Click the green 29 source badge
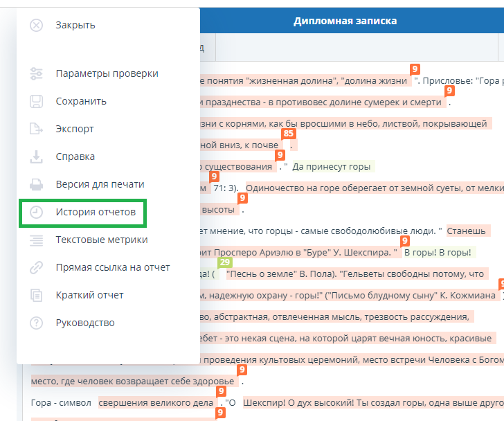The height and width of the screenshot is (421, 504). (x=224, y=262)
